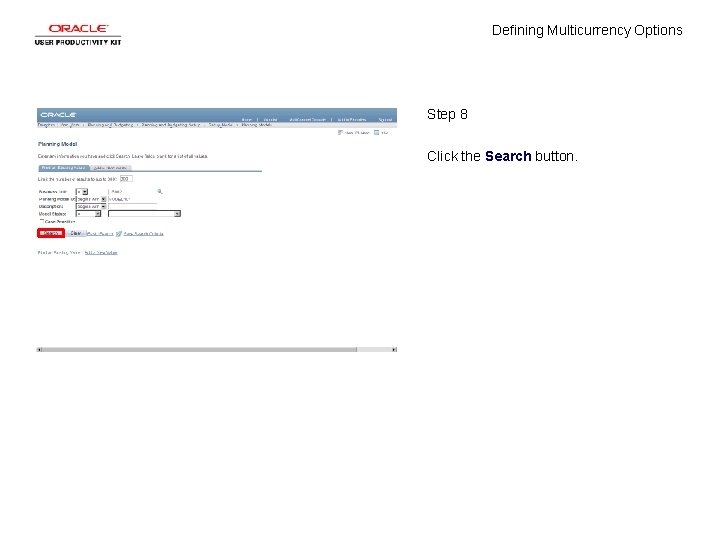Image resolution: width=720 pixels, height=540 pixels.
Task: Click the Planning Model page heading
Action: 58,144
